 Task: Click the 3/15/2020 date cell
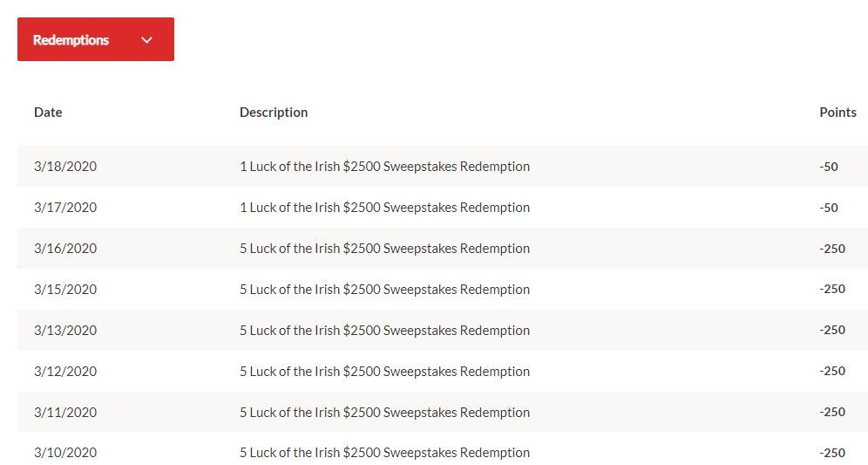tap(65, 290)
